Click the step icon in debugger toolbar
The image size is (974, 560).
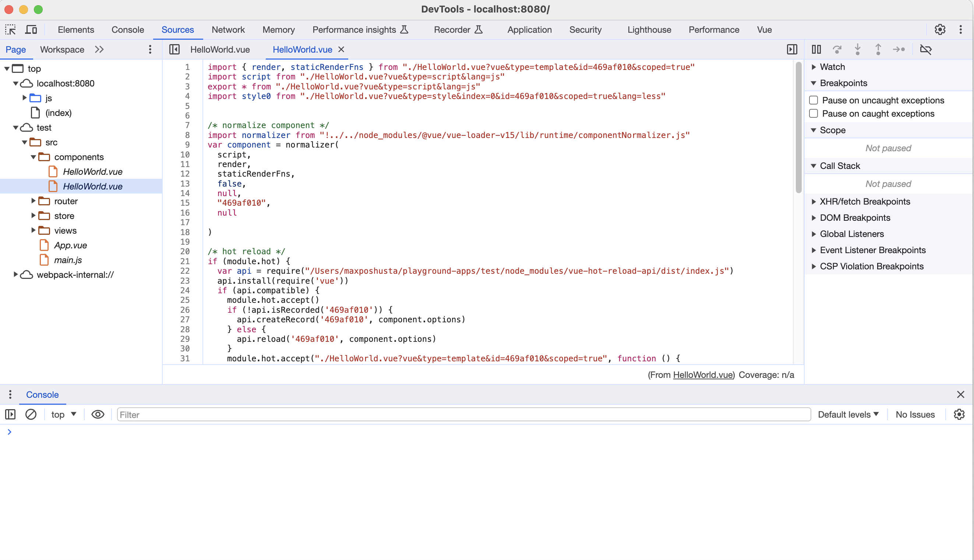[x=899, y=50]
